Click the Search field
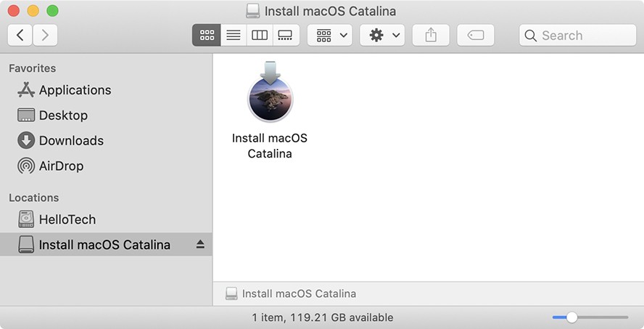The height and width of the screenshot is (329, 644). 577,35
